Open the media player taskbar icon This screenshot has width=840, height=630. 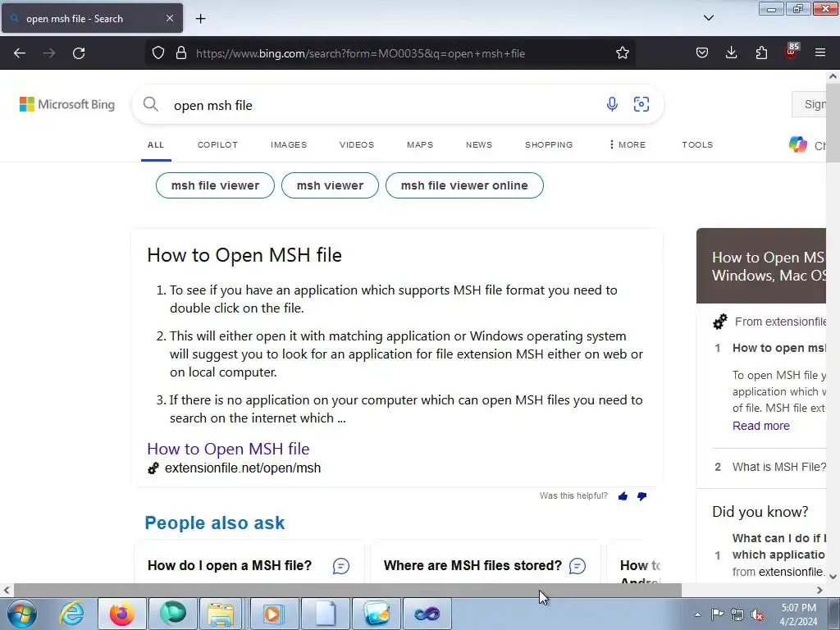point(272,614)
